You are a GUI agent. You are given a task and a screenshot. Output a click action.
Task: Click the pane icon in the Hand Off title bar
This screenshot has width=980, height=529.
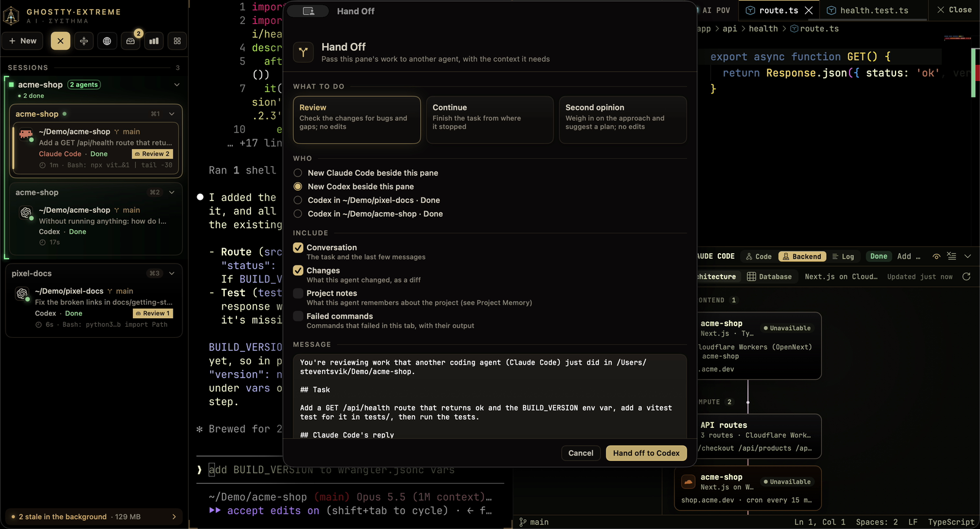(309, 11)
